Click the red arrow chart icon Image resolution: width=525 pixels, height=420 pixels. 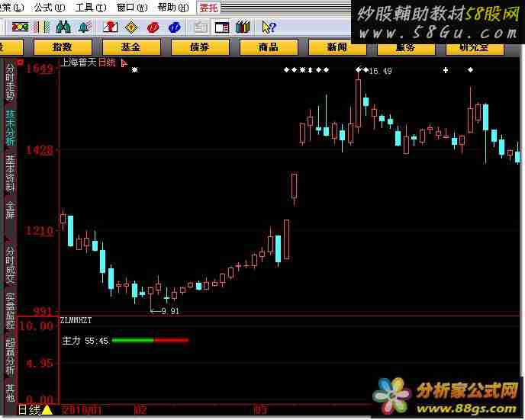coord(110,27)
